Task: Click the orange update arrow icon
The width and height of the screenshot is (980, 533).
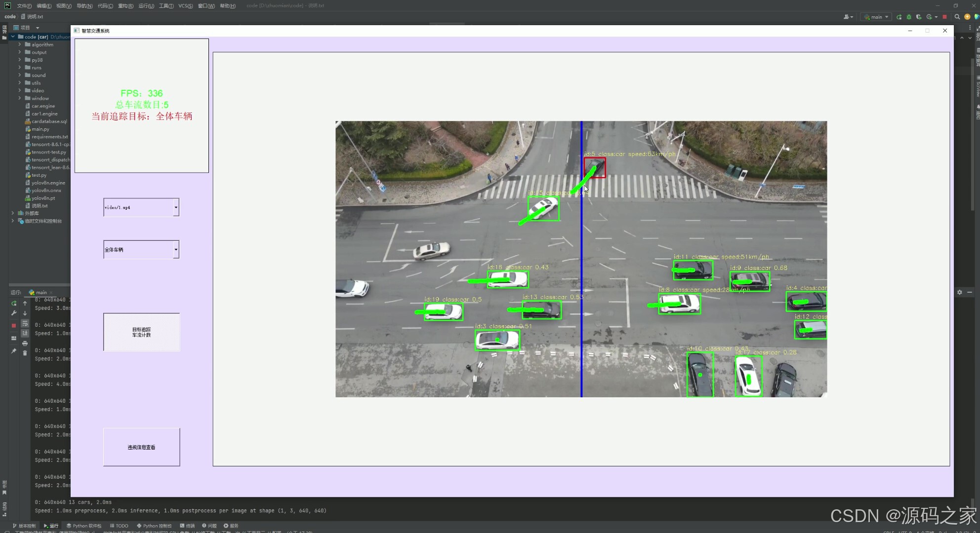Action: pos(967,17)
